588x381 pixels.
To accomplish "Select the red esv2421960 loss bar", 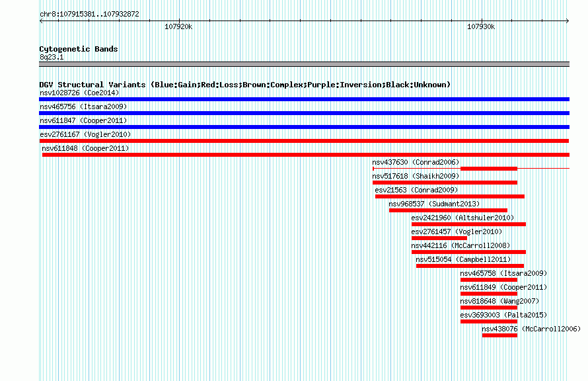I will (x=469, y=224).
